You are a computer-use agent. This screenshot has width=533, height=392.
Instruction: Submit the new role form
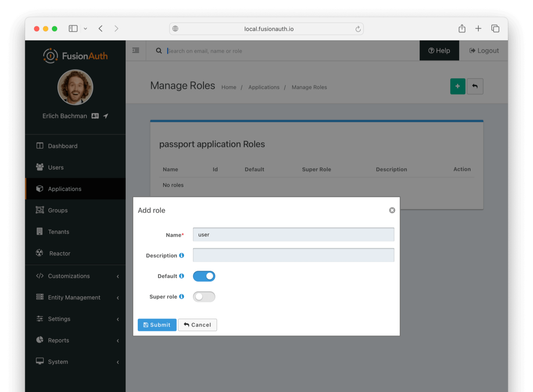[x=157, y=325]
